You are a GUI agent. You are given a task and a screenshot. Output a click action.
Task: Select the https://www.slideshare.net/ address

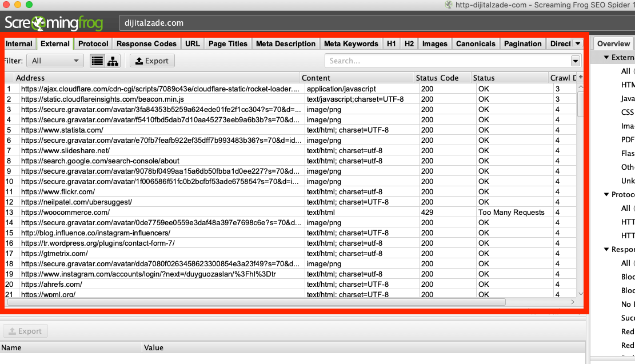pyautogui.click(x=65, y=151)
